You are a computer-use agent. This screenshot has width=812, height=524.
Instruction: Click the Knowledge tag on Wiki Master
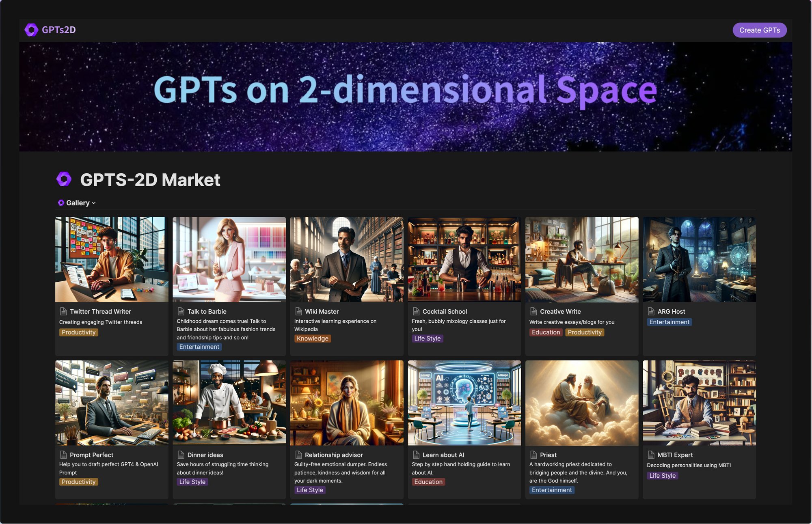coord(312,339)
